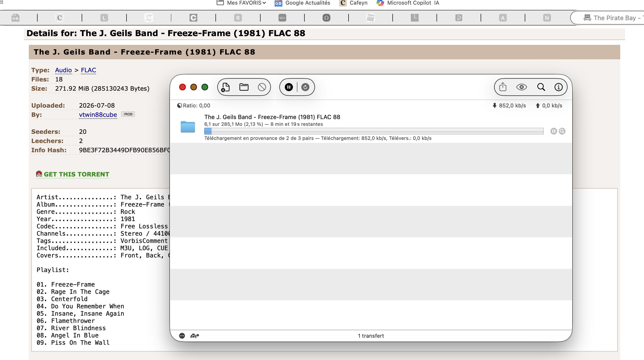Switch to the pinned tab with squiggle icon
Viewport: 644px width, 360px height.
click(x=149, y=18)
